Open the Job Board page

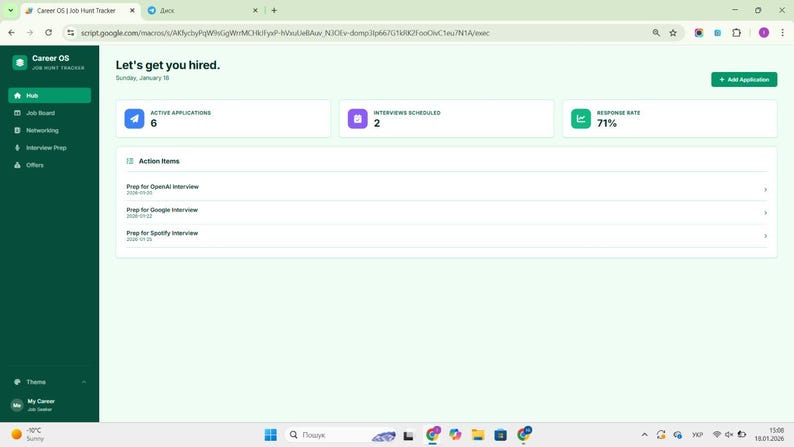point(50,113)
